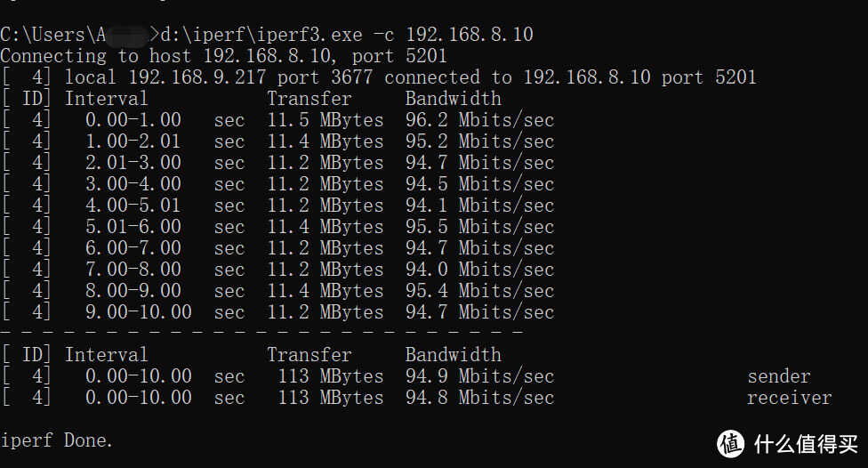Click the 值 watermark logo icon

(730, 442)
